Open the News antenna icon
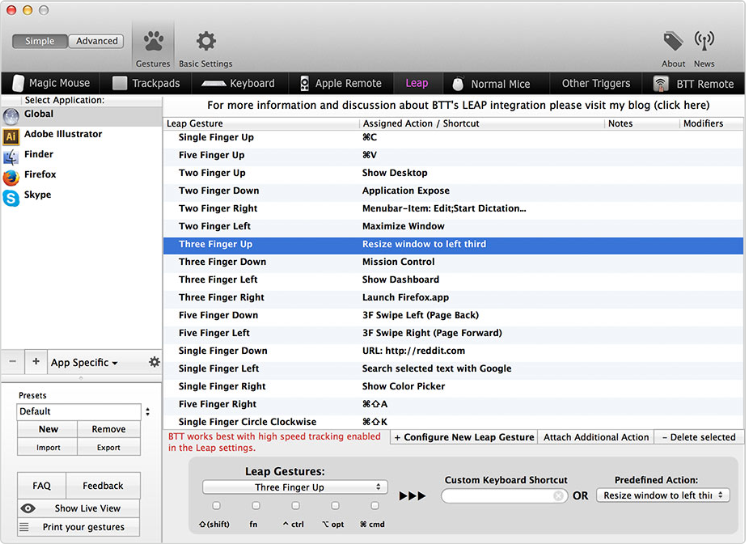Image resolution: width=746 pixels, height=544 pixels. [x=704, y=41]
